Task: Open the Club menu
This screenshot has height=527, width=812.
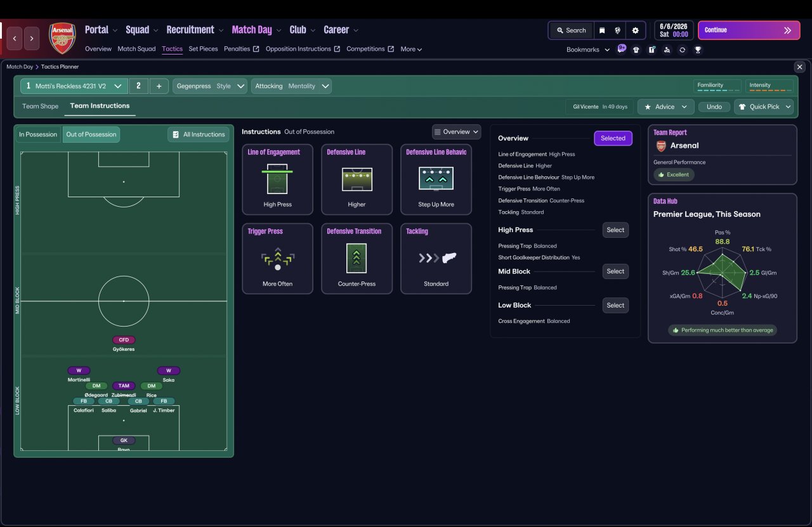Action: (302, 30)
